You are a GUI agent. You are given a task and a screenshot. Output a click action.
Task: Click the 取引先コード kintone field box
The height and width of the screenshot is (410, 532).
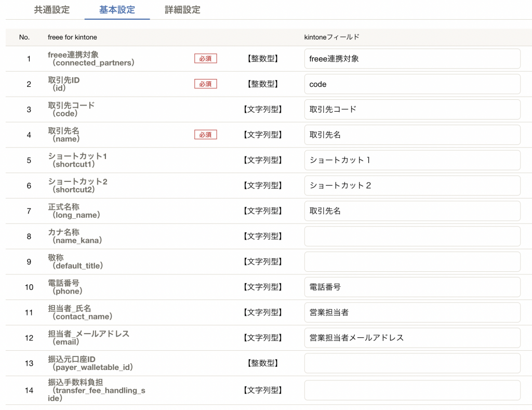(412, 109)
